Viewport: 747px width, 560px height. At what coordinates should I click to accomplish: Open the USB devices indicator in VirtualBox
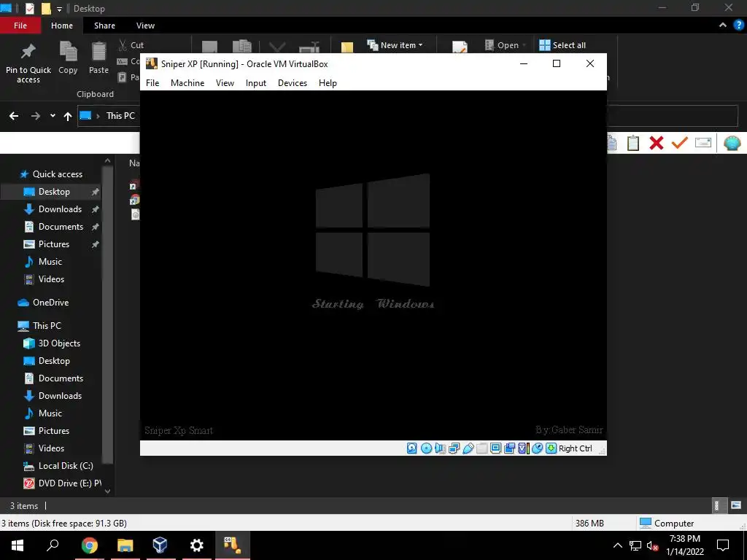468,448
